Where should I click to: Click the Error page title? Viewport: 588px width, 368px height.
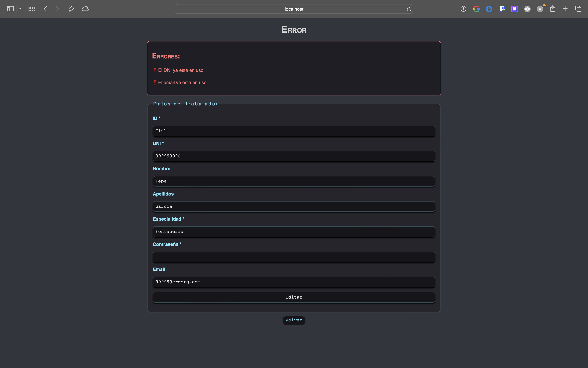coord(294,30)
